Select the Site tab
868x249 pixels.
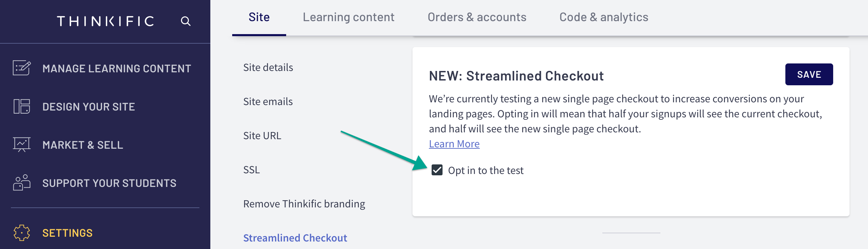[259, 17]
